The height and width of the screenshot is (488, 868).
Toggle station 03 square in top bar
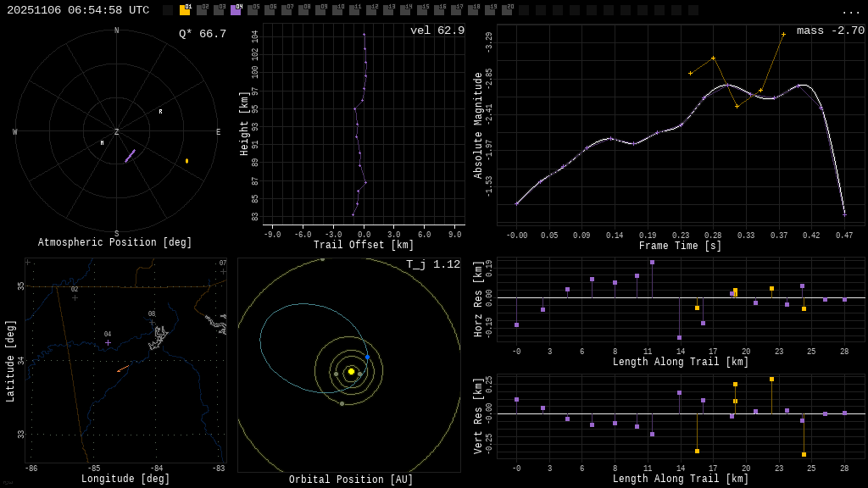[219, 10]
